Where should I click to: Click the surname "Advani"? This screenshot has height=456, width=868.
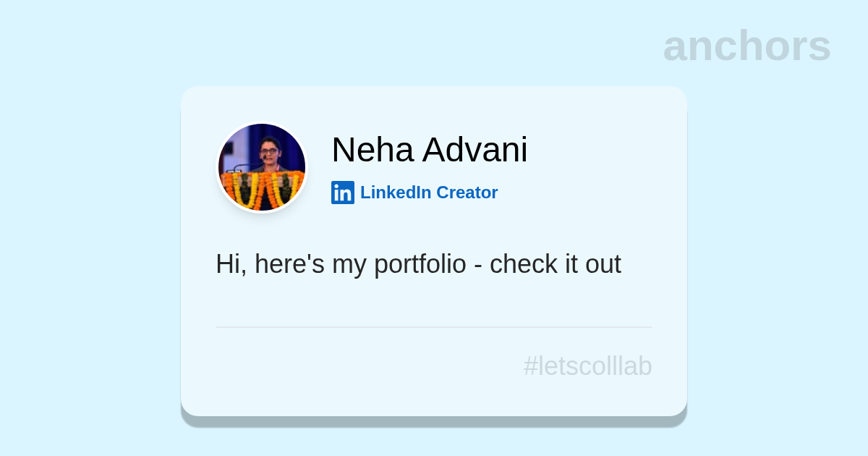tap(475, 150)
